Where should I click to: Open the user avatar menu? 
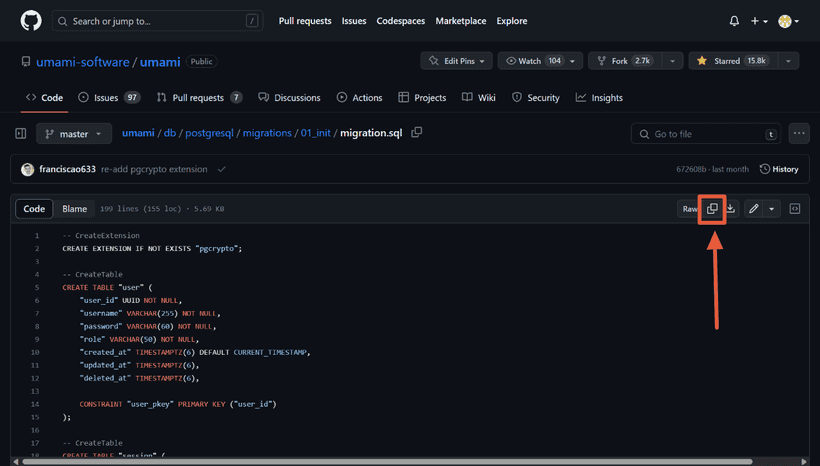(x=788, y=21)
